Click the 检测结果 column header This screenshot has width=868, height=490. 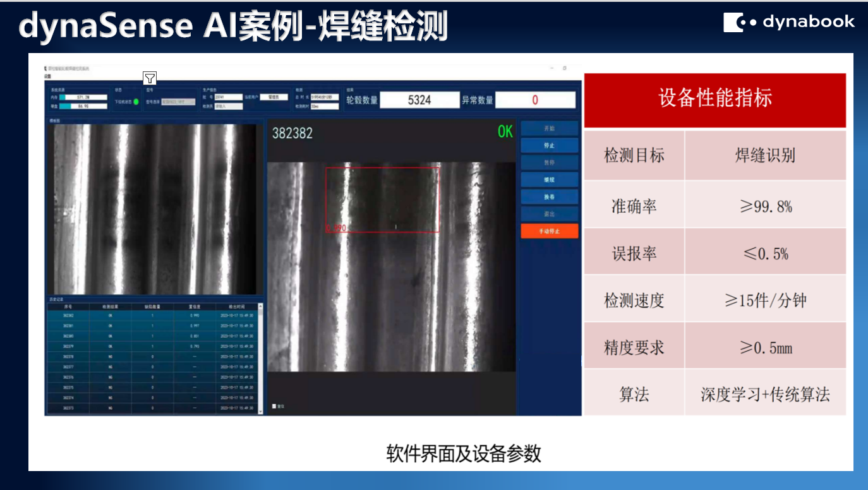pos(110,307)
